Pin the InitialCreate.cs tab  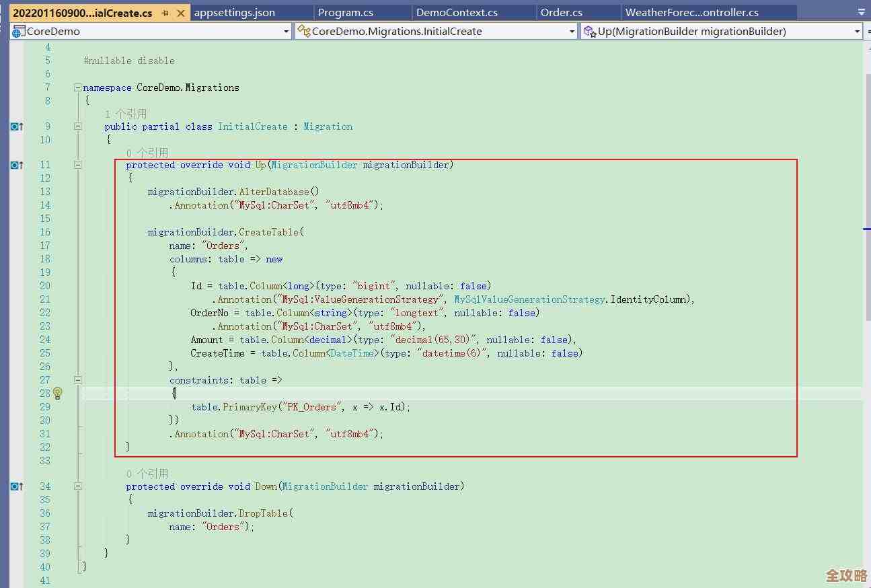click(165, 13)
